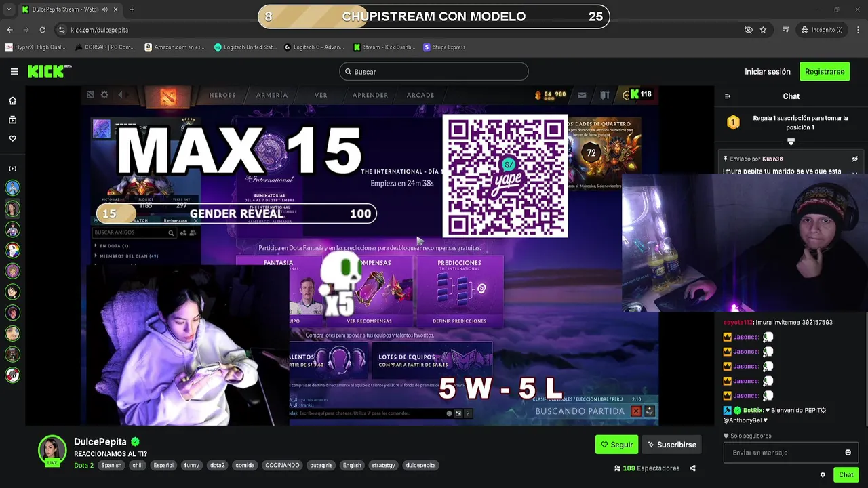Open the media controls icon in toolbar

click(x=786, y=30)
